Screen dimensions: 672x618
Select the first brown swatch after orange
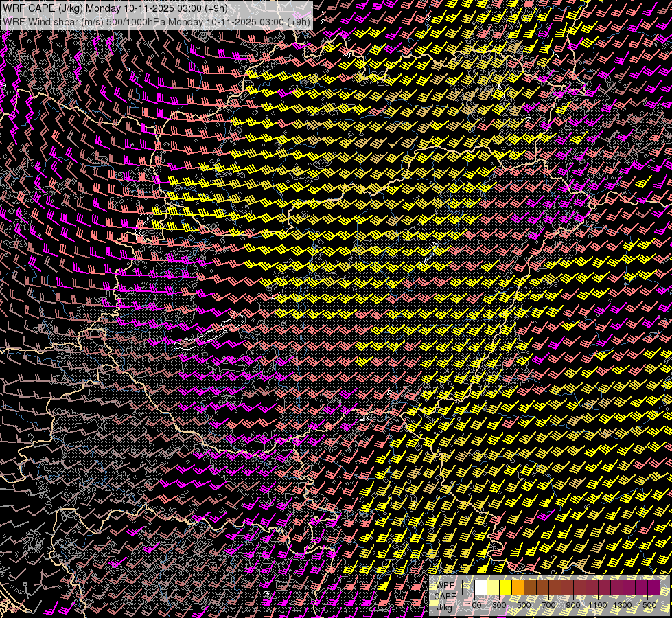[x=530, y=588]
